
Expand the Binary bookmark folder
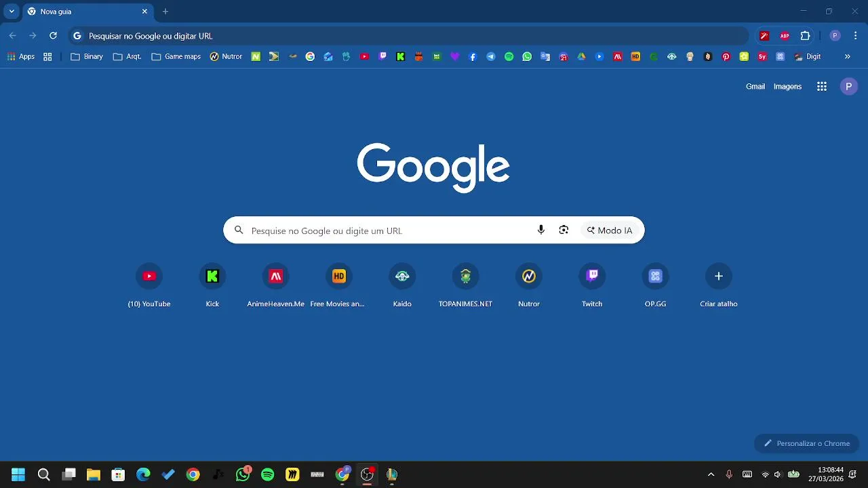(x=87, y=57)
